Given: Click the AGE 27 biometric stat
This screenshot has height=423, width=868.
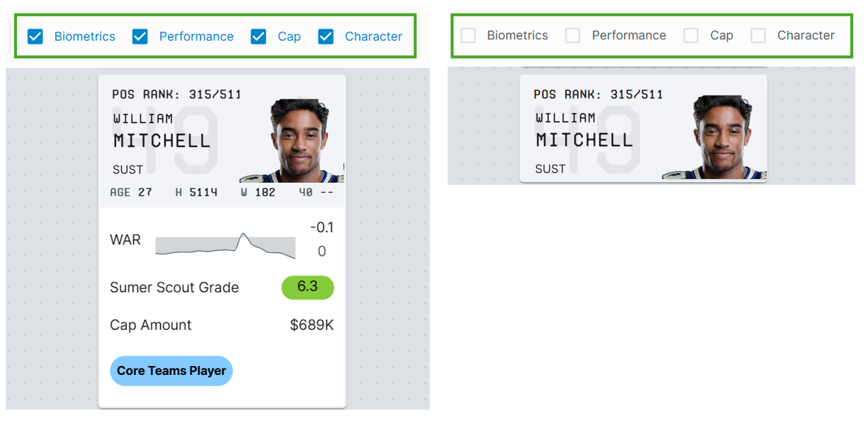Looking at the screenshot, I should click(131, 192).
